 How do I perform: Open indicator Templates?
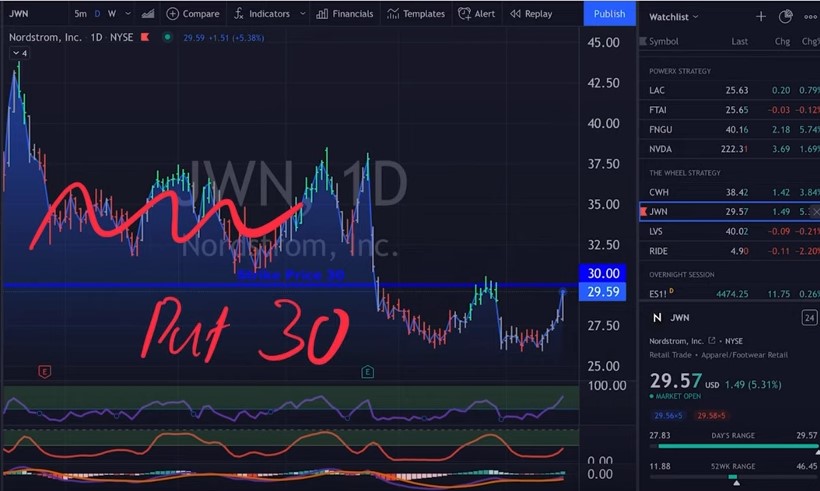pyautogui.click(x=416, y=14)
